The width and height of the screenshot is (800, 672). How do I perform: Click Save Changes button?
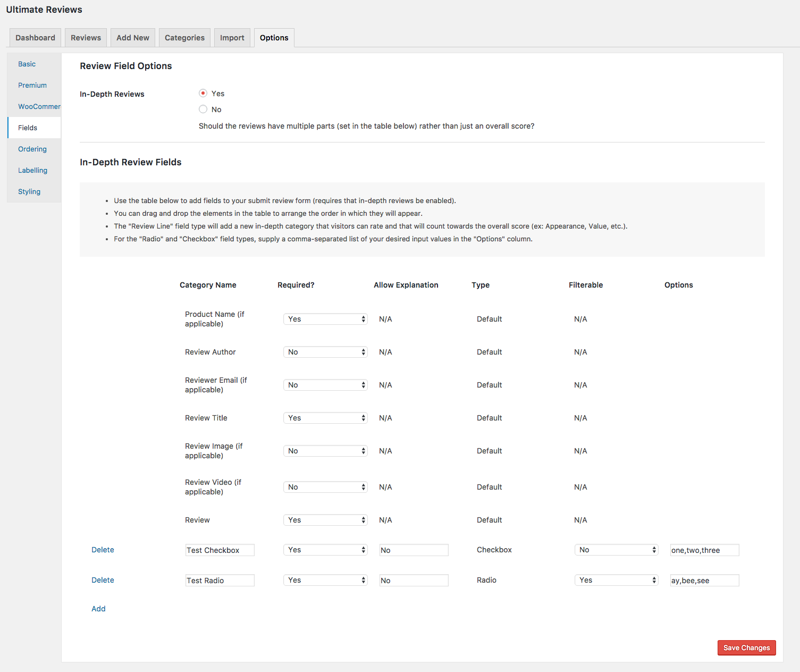click(x=746, y=648)
